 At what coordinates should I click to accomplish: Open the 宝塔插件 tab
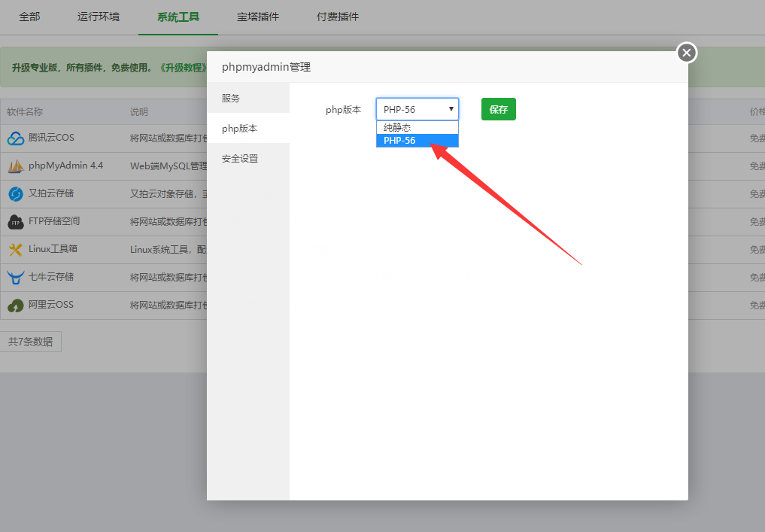coord(258,17)
